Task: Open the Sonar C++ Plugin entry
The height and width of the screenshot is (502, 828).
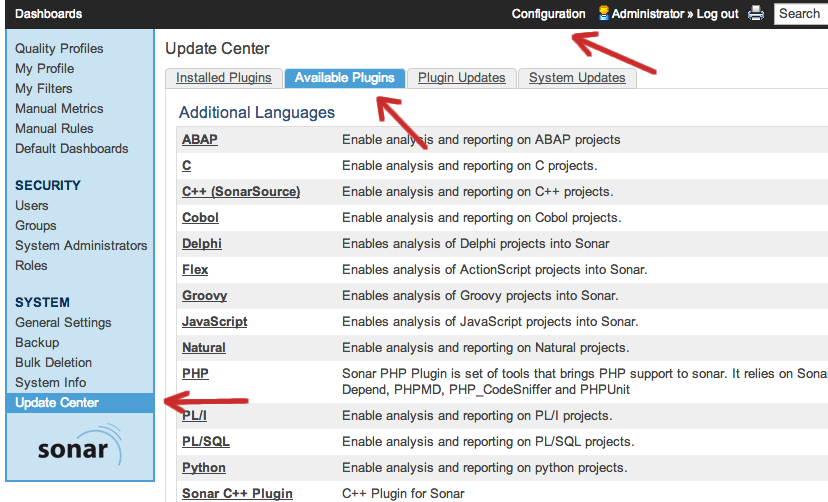Action: (237, 494)
